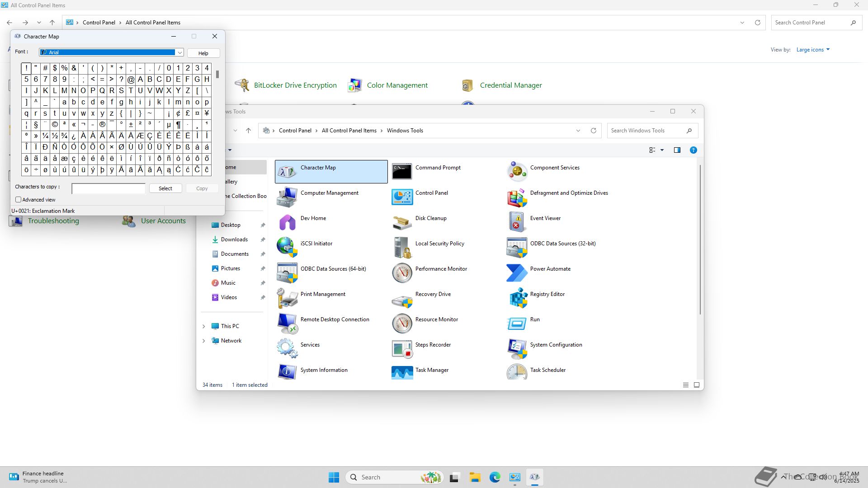This screenshot has height=488, width=868.
Task: Open the Steps Recorder icon
Action: [x=402, y=349]
